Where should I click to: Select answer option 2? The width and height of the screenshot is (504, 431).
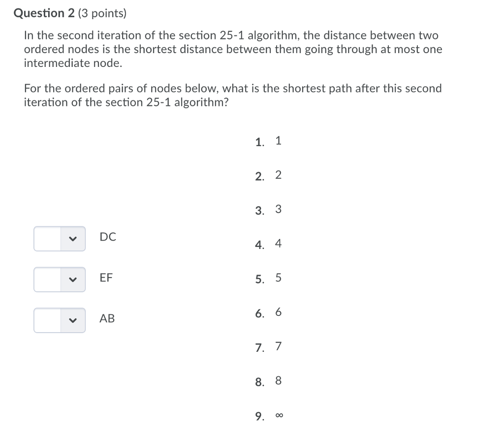pyautogui.click(x=278, y=175)
